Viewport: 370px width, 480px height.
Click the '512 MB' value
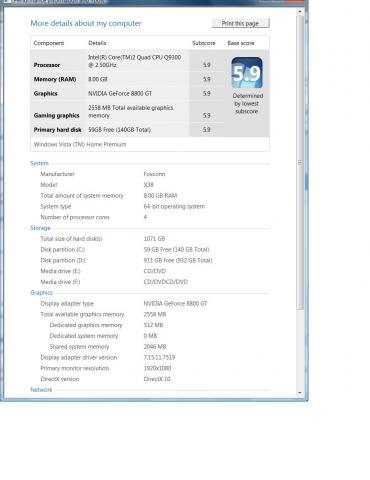point(153,325)
